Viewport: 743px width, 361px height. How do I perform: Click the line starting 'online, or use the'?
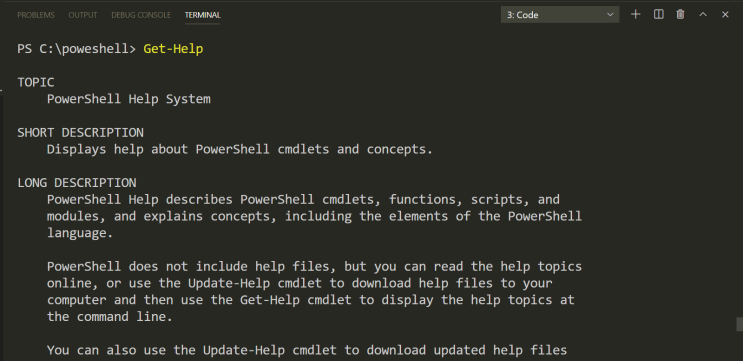click(299, 283)
